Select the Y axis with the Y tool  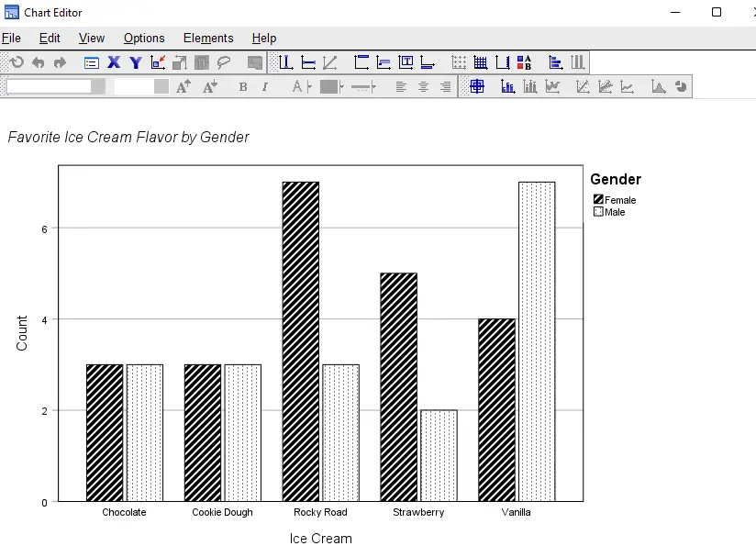pos(135,62)
